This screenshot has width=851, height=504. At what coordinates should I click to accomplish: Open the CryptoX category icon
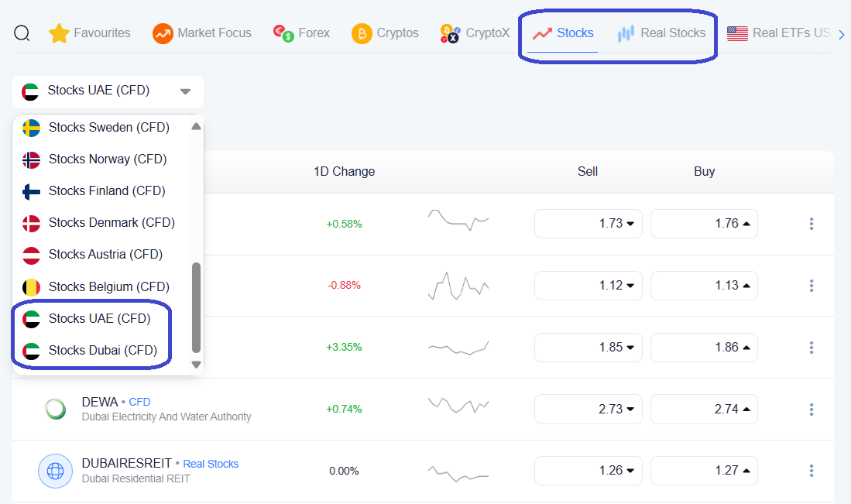pyautogui.click(x=448, y=33)
